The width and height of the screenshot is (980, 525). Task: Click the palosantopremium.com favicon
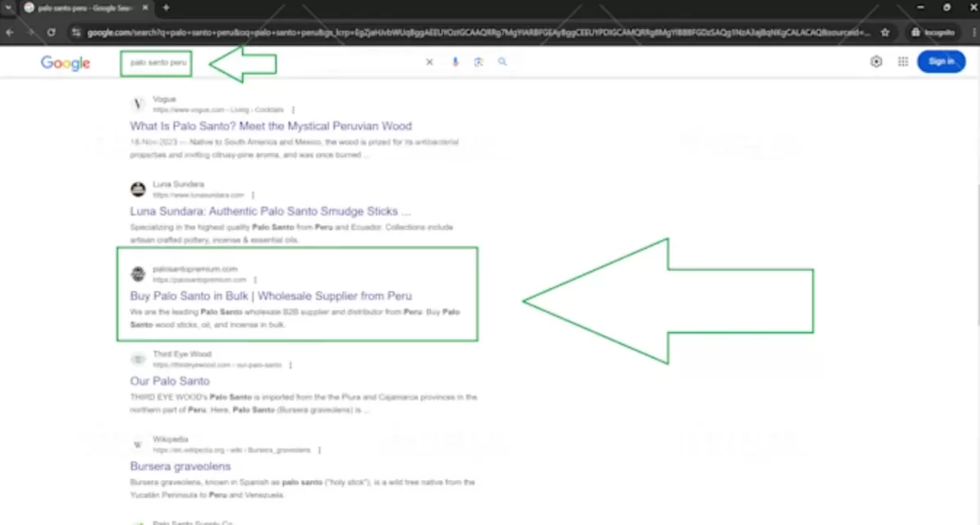[138, 274]
